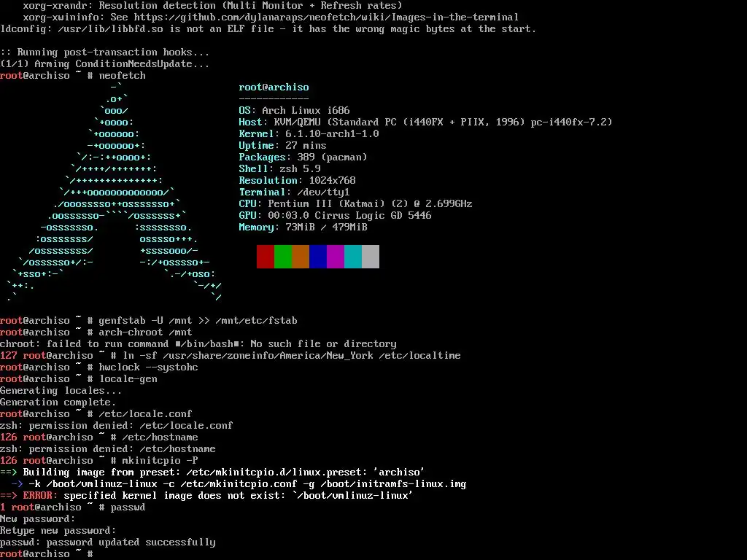The width and height of the screenshot is (747, 560).
Task: Click the cyan color block in neofetch palette
Action: coord(353,257)
